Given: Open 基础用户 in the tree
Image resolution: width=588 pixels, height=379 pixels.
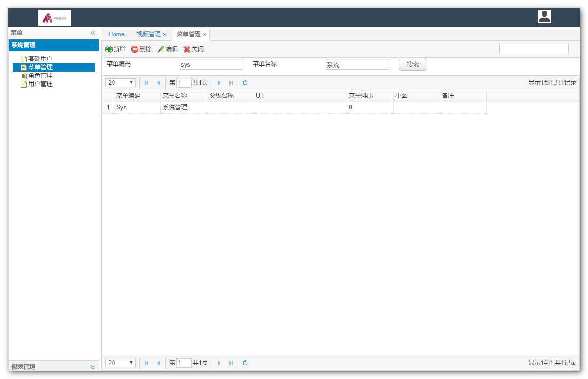Looking at the screenshot, I should tap(40, 59).
